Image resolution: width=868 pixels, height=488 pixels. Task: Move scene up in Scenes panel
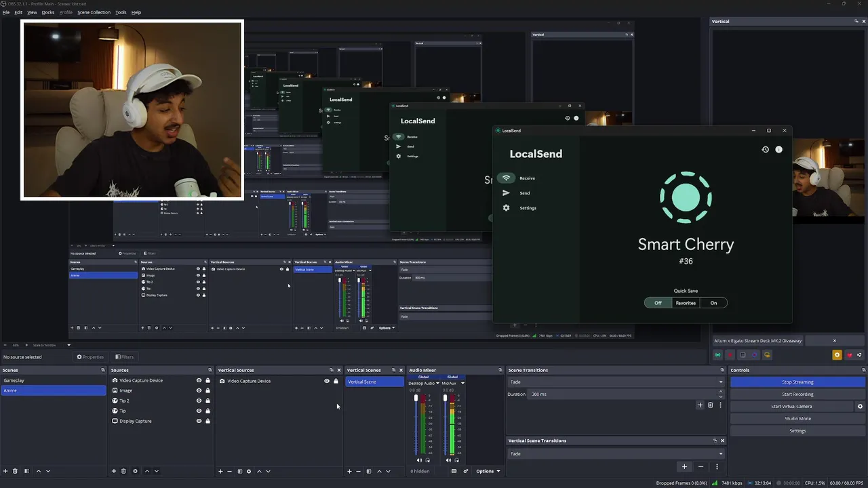38,471
